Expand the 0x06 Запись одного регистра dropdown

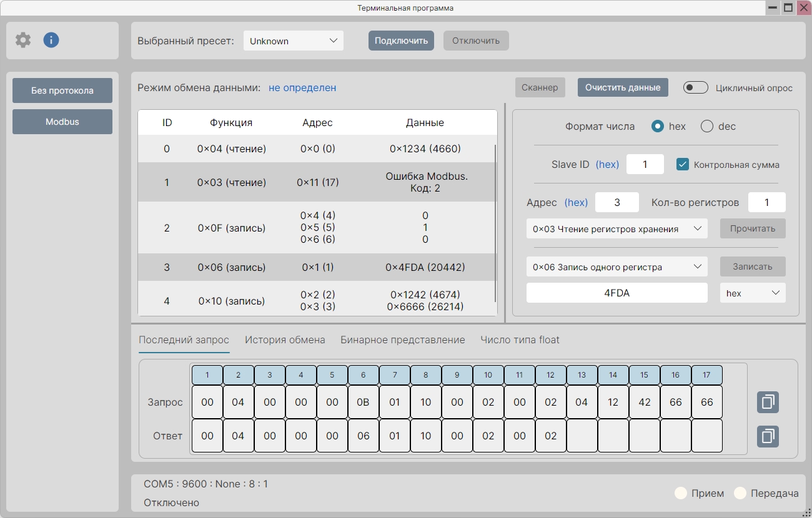[617, 267]
